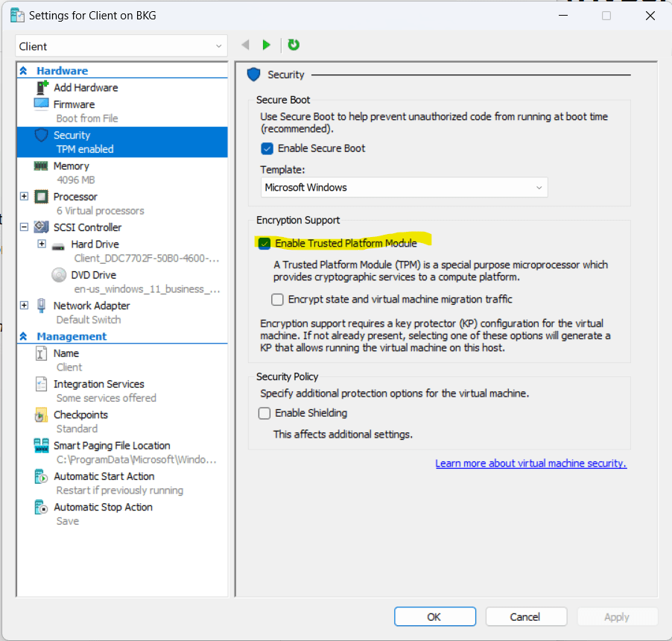Check Encrypt state and migration traffic
Image resolution: width=672 pixels, height=641 pixels.
point(278,300)
